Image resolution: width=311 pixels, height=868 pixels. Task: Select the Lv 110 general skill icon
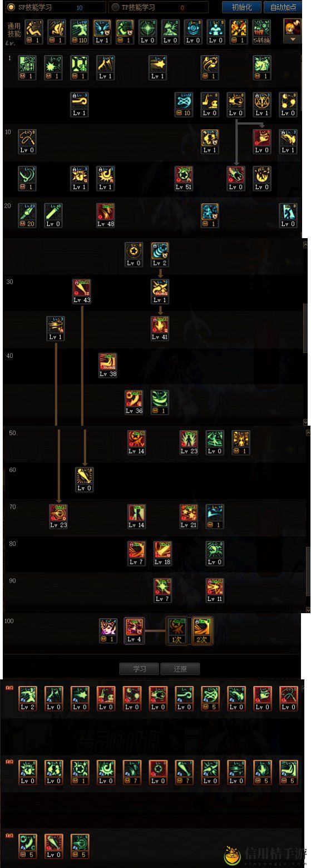tap(80, 32)
